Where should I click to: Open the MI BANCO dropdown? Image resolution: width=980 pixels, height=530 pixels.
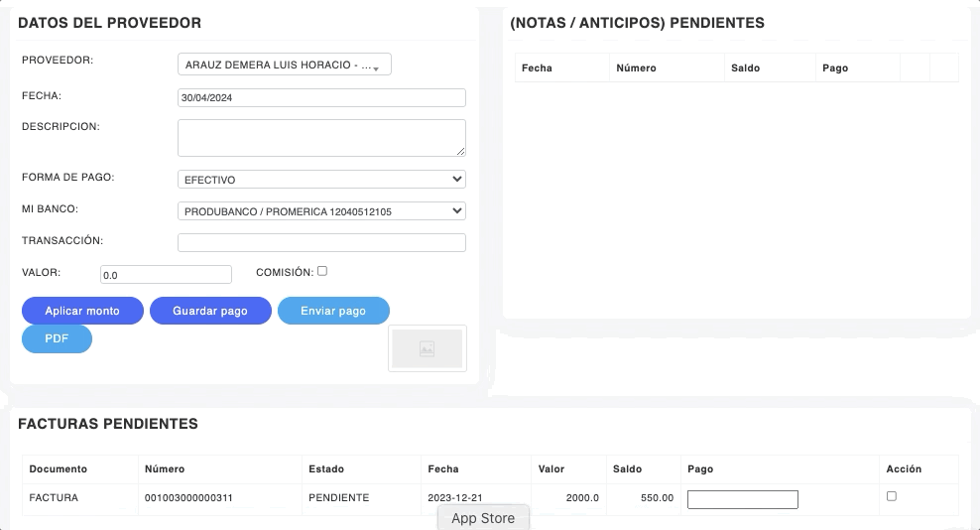tap(321, 211)
